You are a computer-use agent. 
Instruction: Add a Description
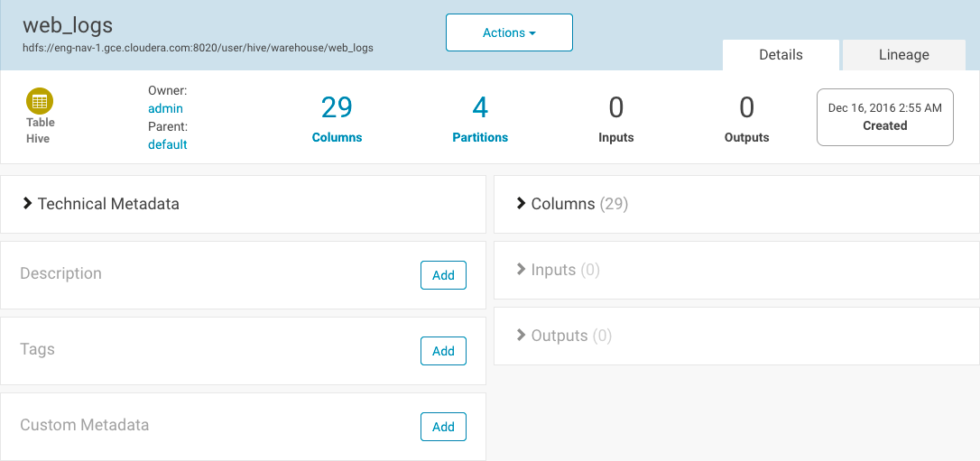443,275
